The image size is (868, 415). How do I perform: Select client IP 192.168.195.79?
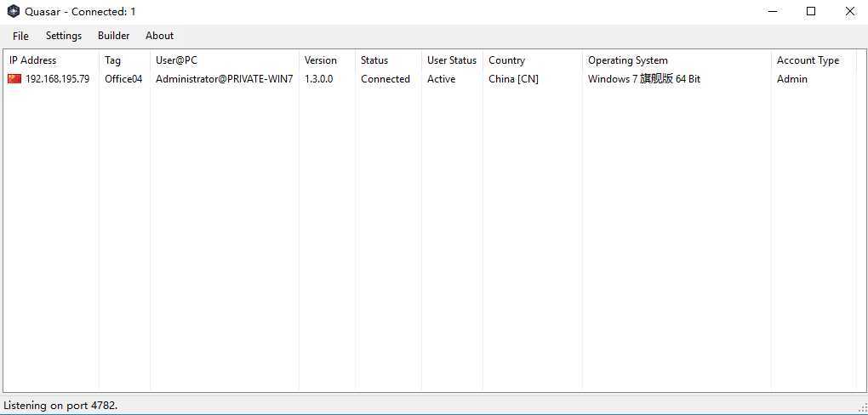point(58,79)
